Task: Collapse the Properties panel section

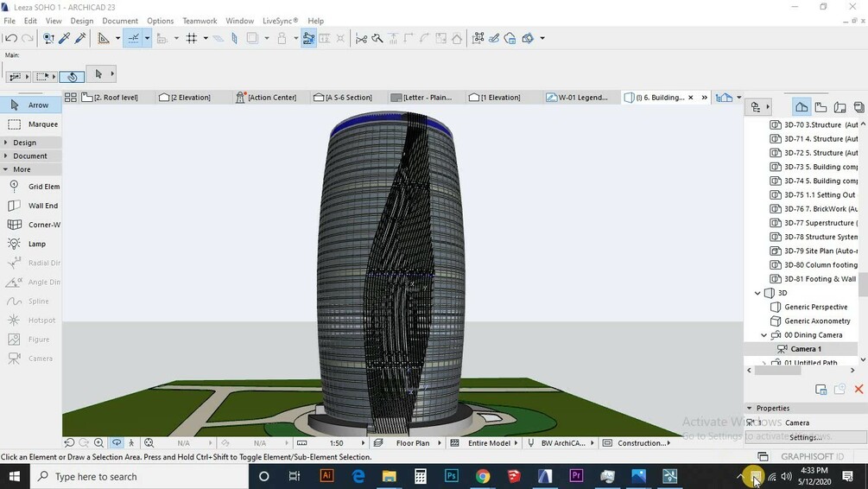Action: click(750, 408)
